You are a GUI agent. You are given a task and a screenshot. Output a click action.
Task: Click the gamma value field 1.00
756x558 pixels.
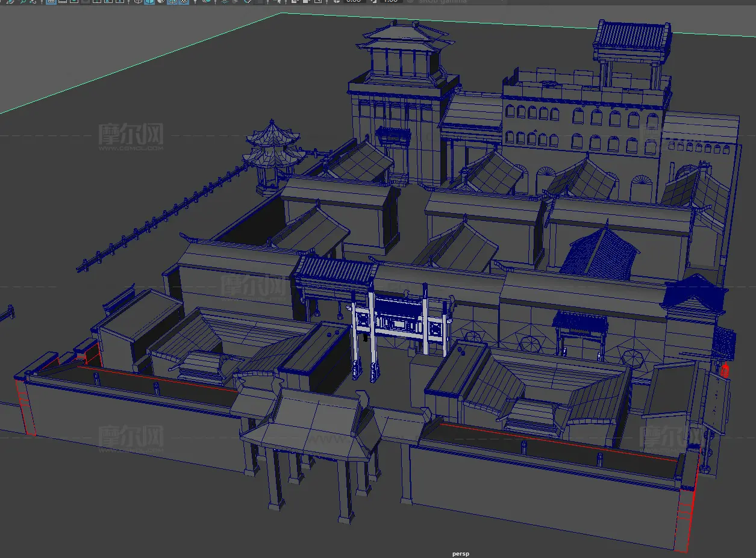390,2
